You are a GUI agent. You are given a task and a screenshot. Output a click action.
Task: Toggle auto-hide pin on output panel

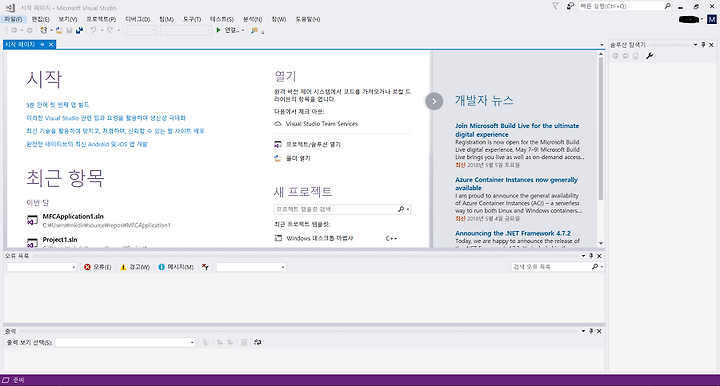point(591,331)
